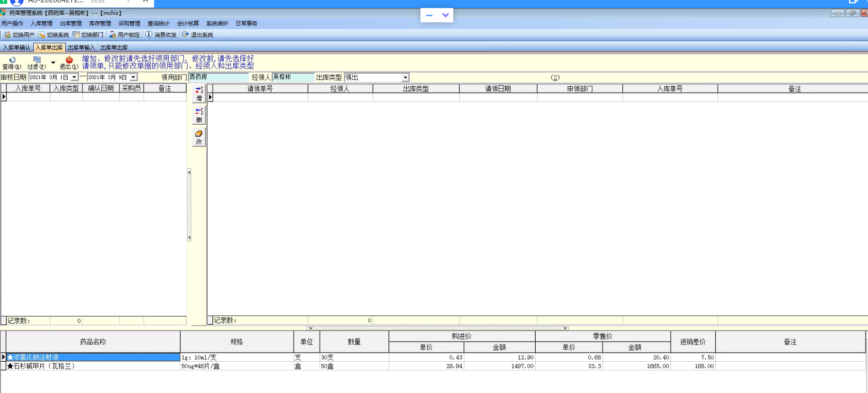Switch to the 入库单出库 tab
Screen dimensions: 868x393
tap(49, 47)
